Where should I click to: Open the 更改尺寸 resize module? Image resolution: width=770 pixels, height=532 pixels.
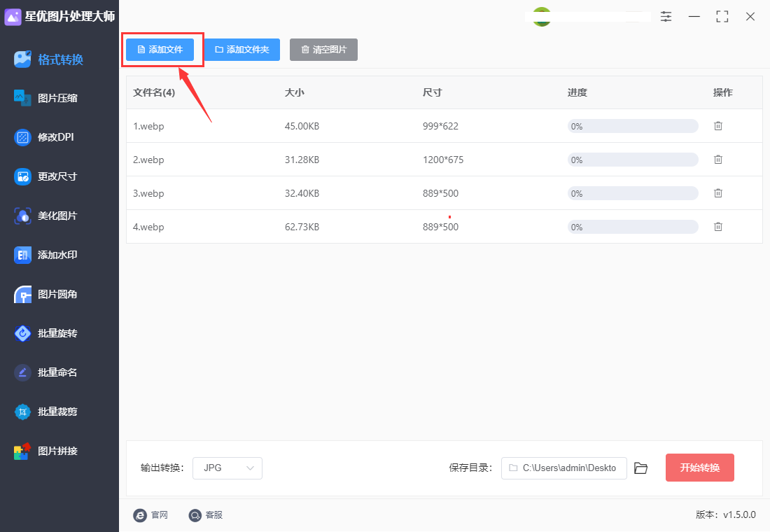click(x=45, y=176)
